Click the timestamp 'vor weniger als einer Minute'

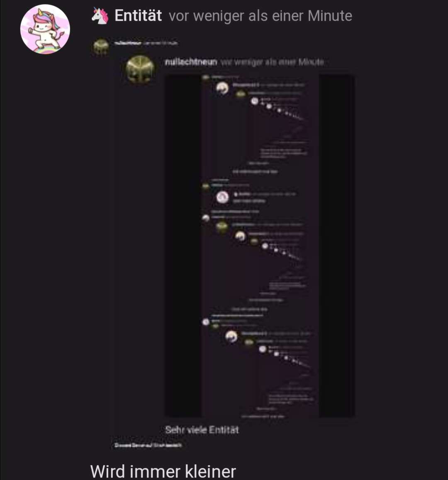tap(260, 16)
